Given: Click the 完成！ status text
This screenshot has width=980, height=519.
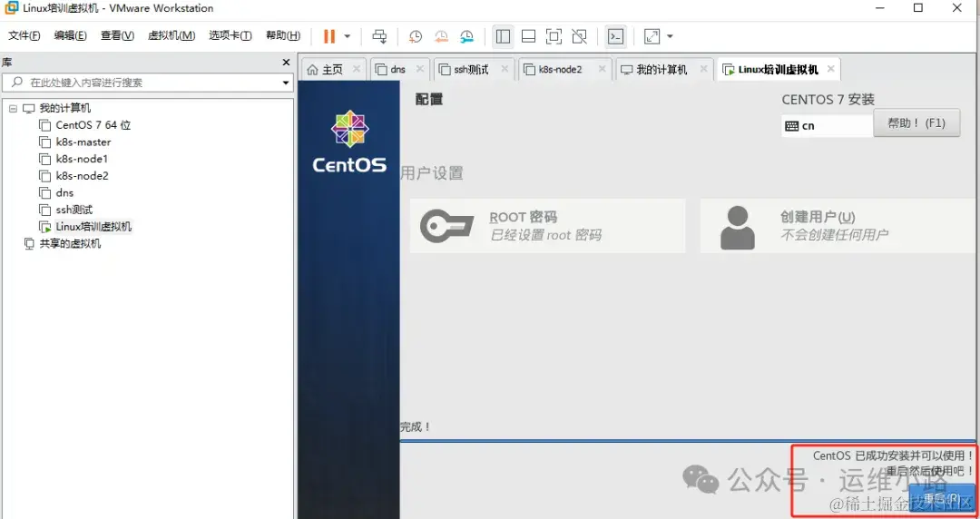Looking at the screenshot, I should click(416, 427).
